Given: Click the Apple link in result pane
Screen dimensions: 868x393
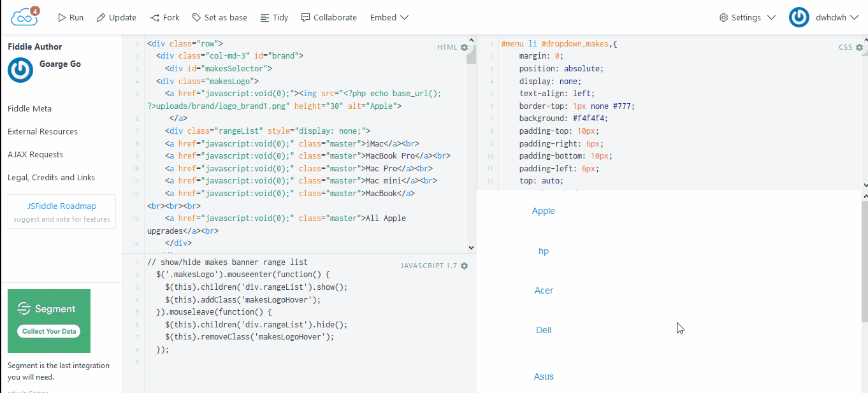Looking at the screenshot, I should pyautogui.click(x=544, y=211).
